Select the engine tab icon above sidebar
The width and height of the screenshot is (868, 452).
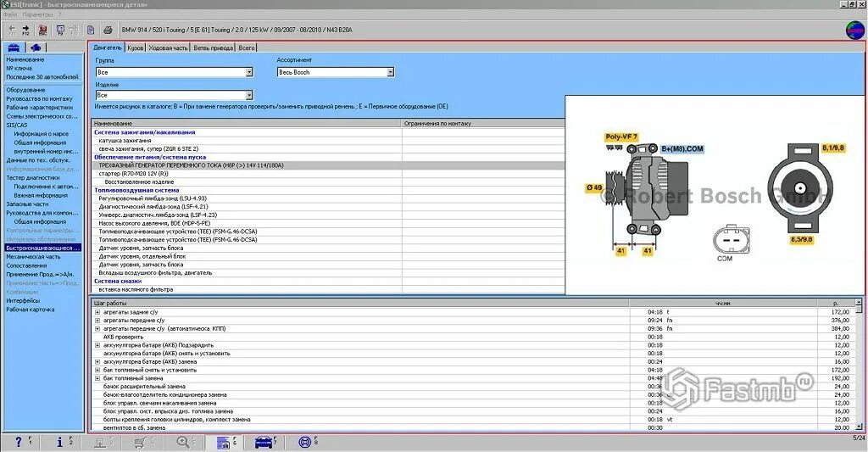[36, 47]
